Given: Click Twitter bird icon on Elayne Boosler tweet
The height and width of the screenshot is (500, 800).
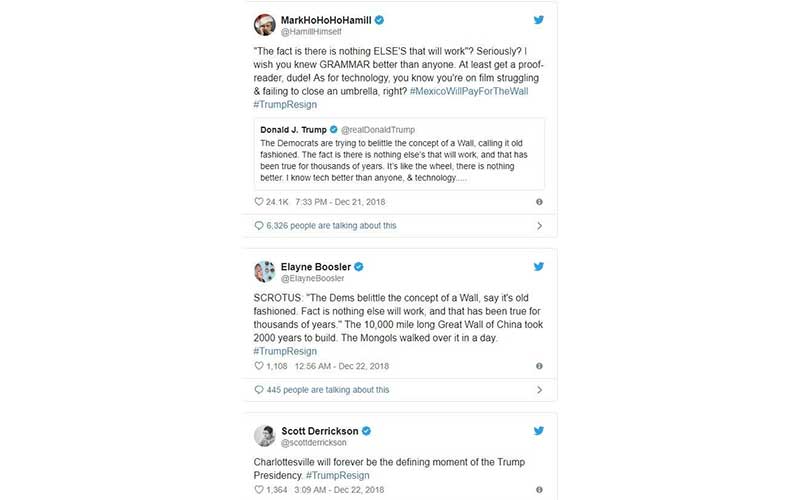Looking at the screenshot, I should click(538, 267).
